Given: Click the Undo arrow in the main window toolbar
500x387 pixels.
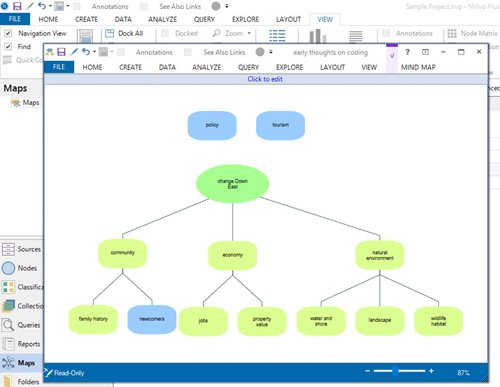Looking at the screenshot, I should coord(42,6).
